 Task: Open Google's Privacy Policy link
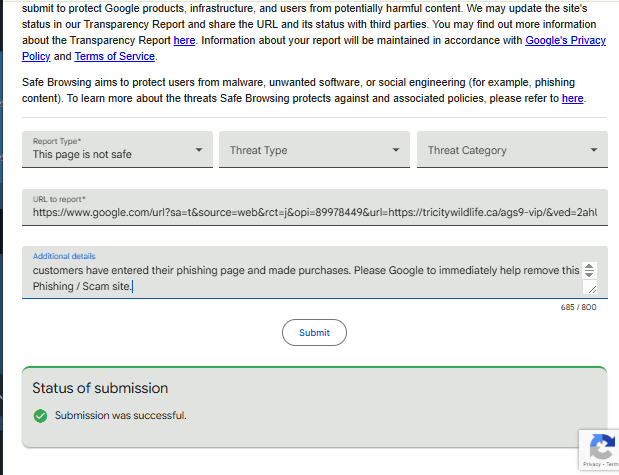coord(565,40)
